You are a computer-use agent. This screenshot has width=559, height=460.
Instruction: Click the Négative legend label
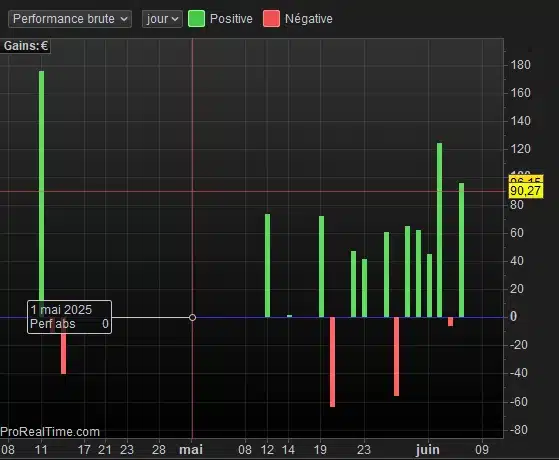309,19
